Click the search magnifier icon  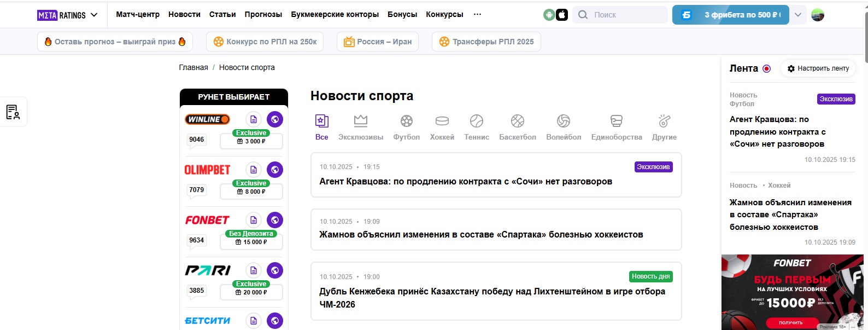point(583,15)
